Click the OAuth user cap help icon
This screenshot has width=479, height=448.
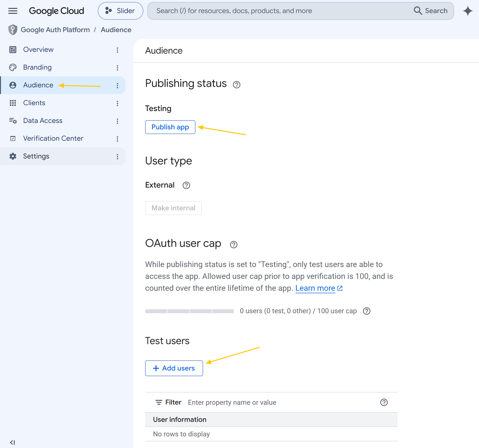[x=233, y=245]
